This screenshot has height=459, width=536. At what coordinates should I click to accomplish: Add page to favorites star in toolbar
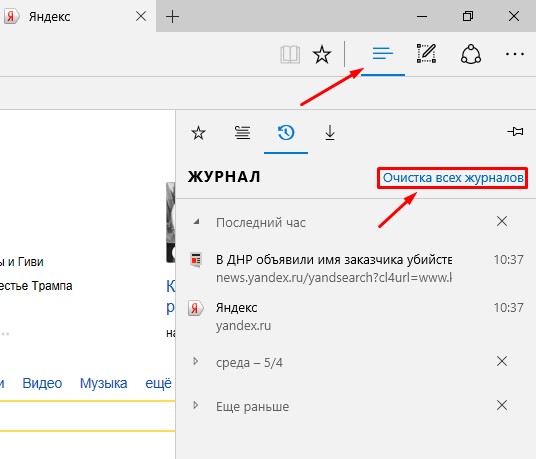tap(322, 54)
